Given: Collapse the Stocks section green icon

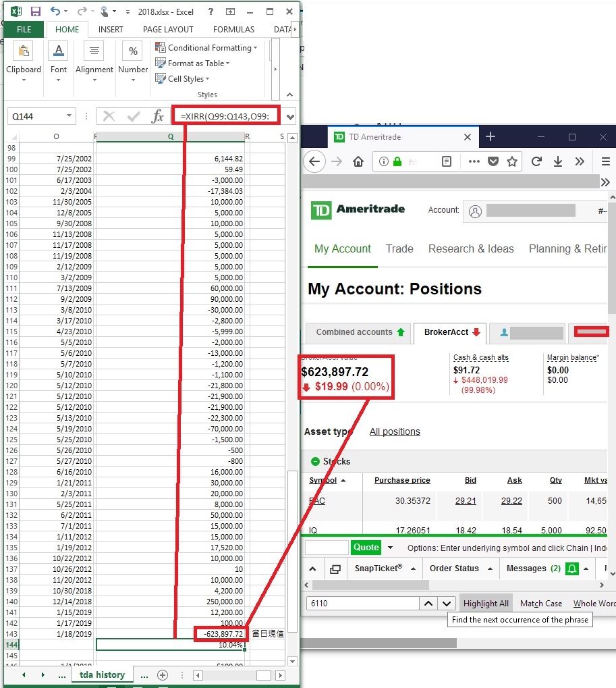Looking at the screenshot, I should tap(315, 461).
